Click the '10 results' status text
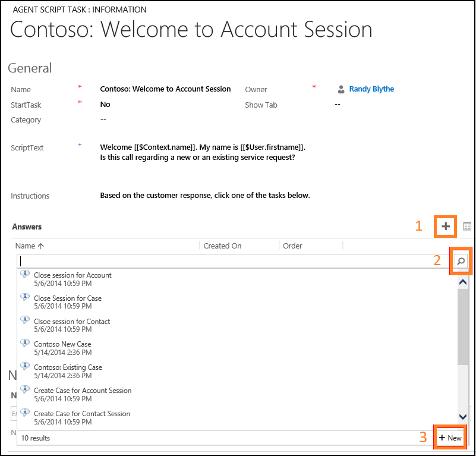The height and width of the screenshot is (456, 476). (x=36, y=438)
